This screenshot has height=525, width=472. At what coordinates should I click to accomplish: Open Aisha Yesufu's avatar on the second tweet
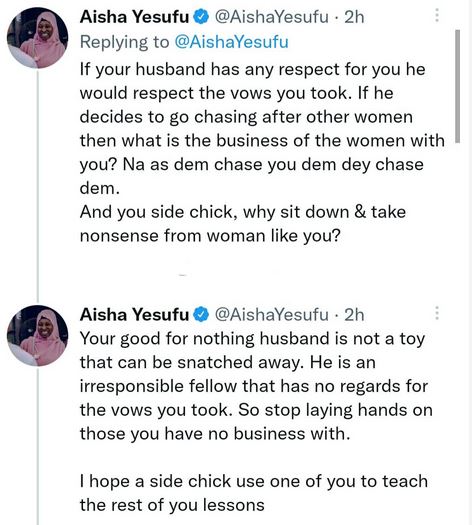coord(37,335)
